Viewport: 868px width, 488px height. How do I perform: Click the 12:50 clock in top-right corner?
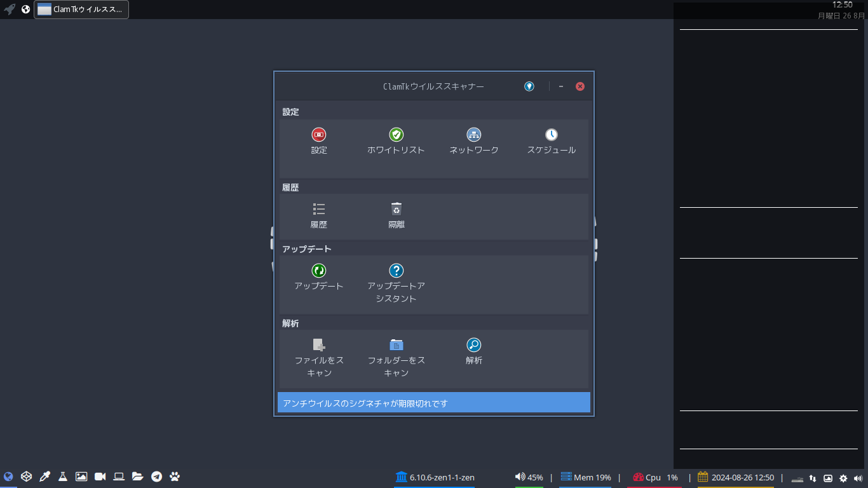(x=842, y=5)
